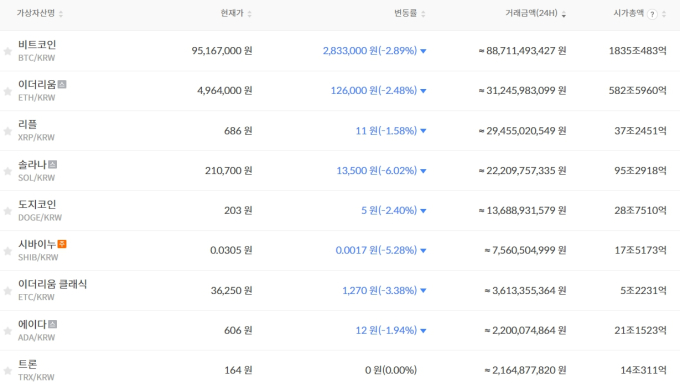This screenshot has width=680, height=388.
Task: Sort by 가상자산명 column
Action: (x=39, y=13)
